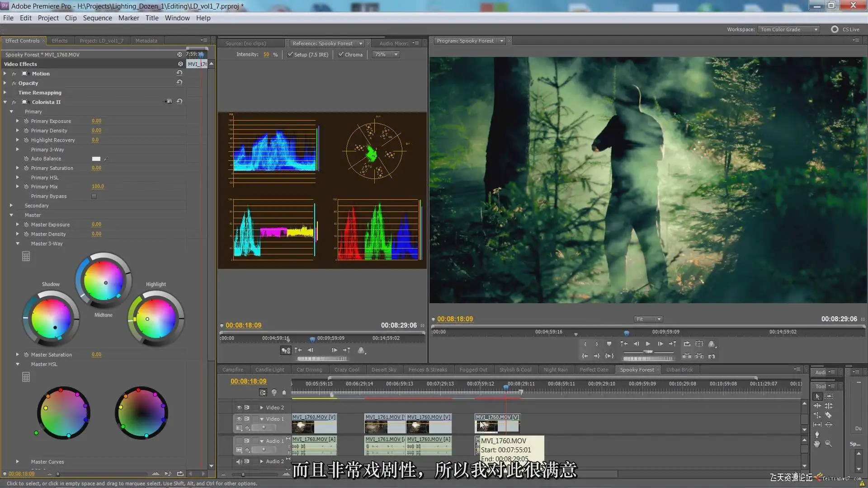Select the Zoom tool in Tools panel

pyautogui.click(x=828, y=444)
